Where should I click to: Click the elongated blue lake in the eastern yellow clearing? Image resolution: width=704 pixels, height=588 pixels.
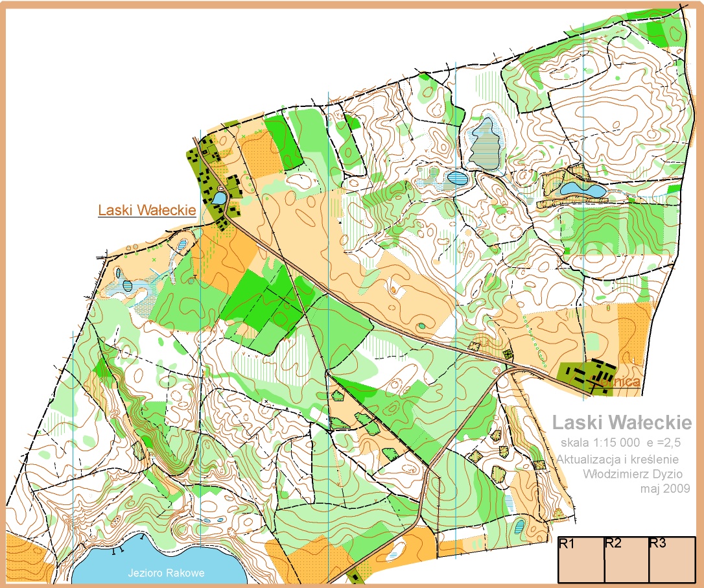581,189
